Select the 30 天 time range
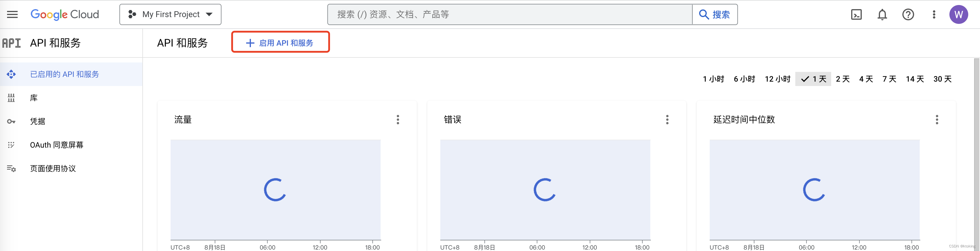 pyautogui.click(x=942, y=79)
